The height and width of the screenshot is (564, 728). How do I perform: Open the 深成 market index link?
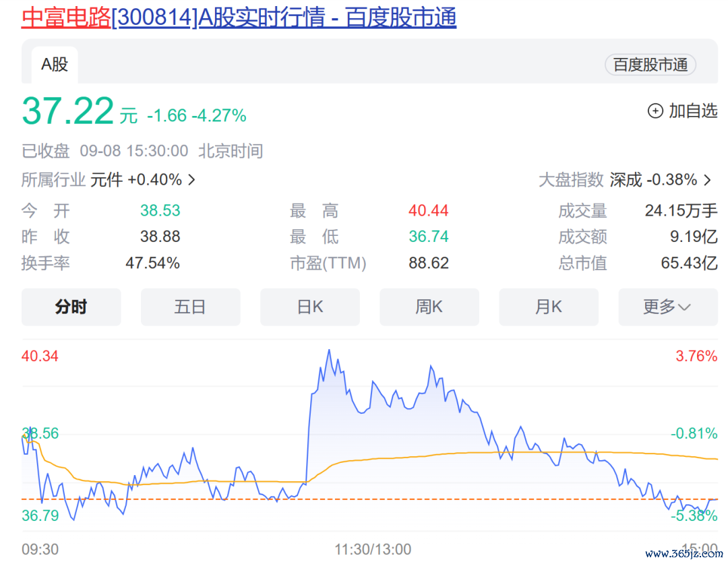[x=626, y=180]
